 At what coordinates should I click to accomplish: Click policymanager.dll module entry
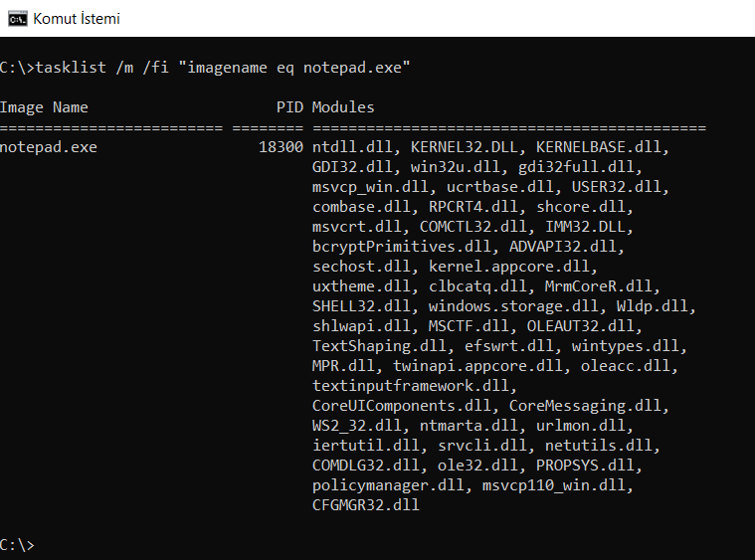(388, 485)
